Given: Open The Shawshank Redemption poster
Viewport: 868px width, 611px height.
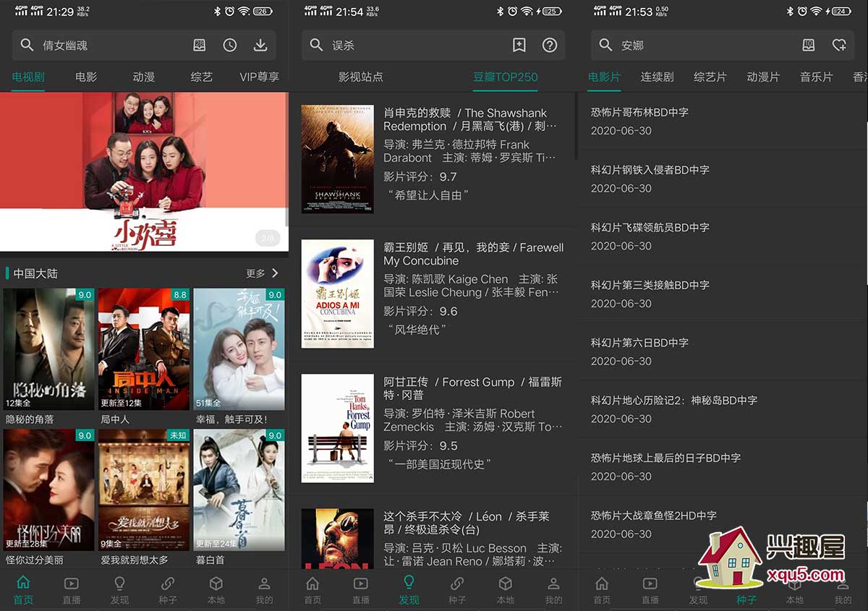Looking at the screenshot, I should tap(337, 158).
